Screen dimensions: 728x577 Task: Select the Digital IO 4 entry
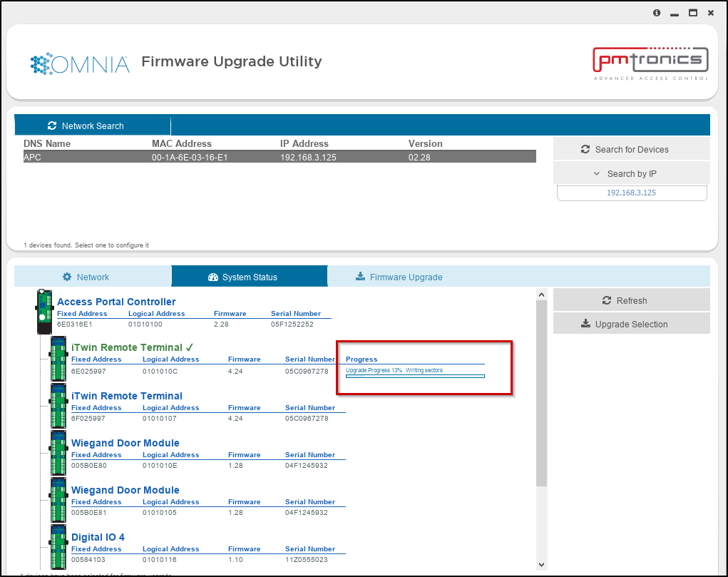(x=98, y=537)
